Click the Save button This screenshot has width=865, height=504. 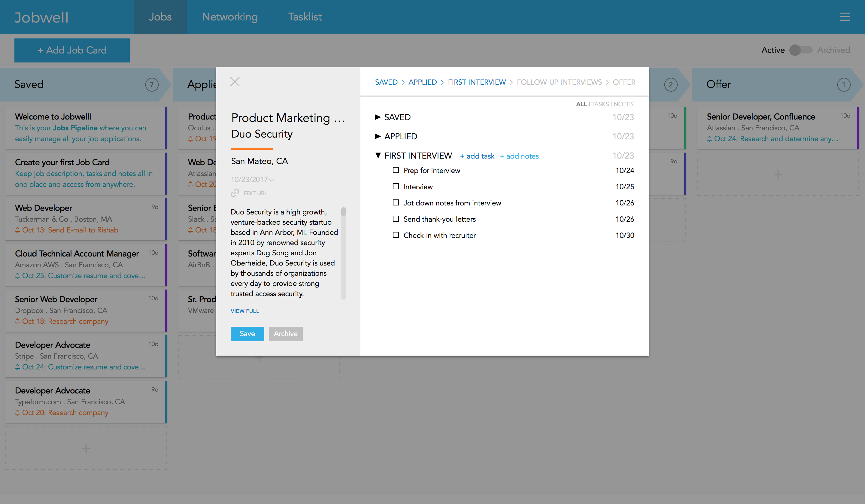pyautogui.click(x=247, y=334)
